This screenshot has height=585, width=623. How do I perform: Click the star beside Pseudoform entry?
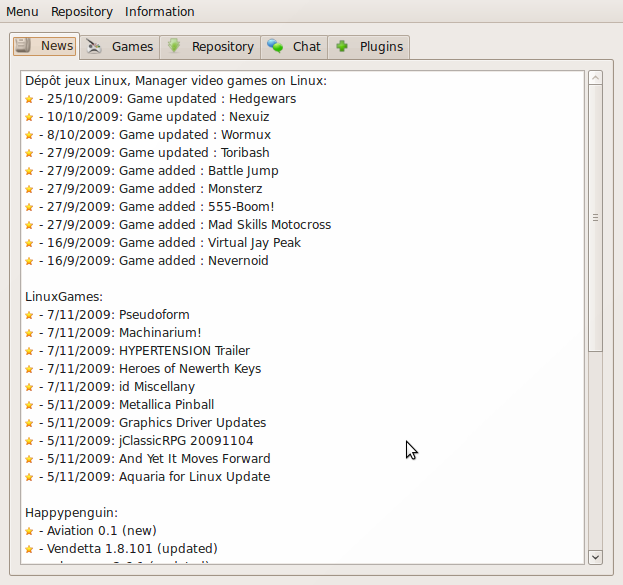click(29, 315)
